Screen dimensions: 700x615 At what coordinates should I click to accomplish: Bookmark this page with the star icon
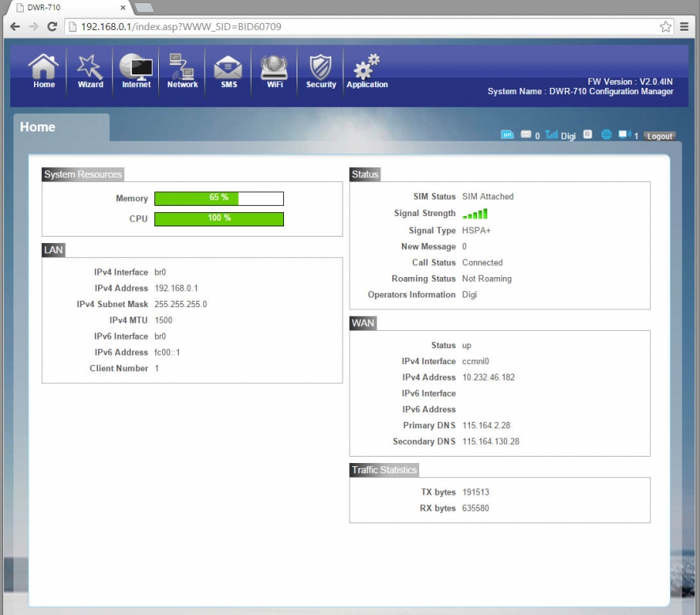[665, 27]
